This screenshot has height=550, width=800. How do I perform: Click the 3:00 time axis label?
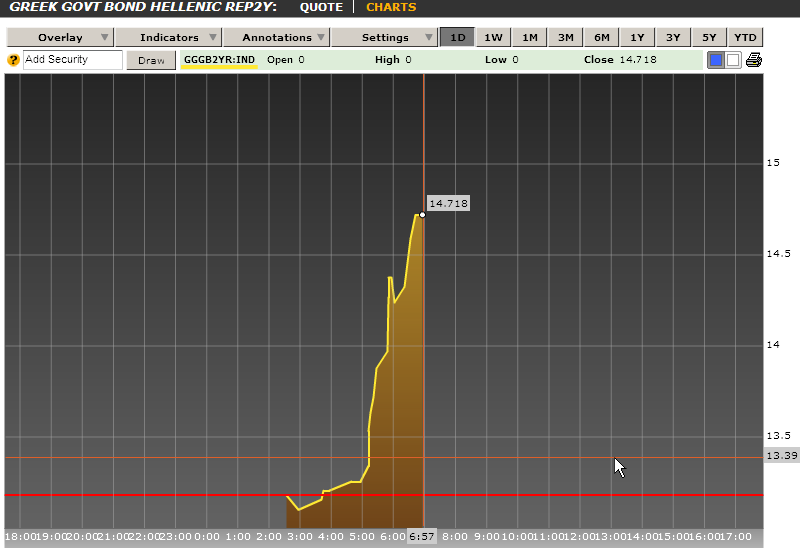[299, 537]
